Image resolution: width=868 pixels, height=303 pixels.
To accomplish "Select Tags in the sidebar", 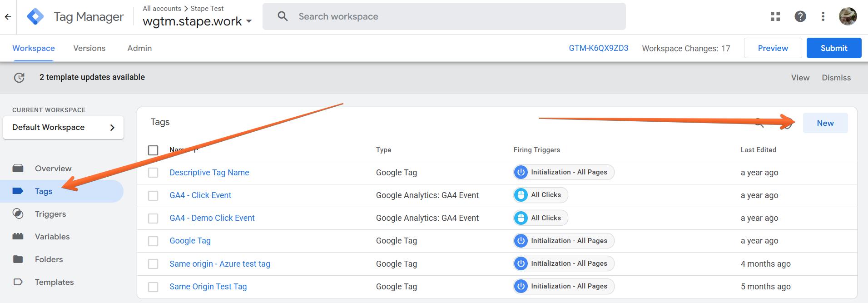I will 44,191.
